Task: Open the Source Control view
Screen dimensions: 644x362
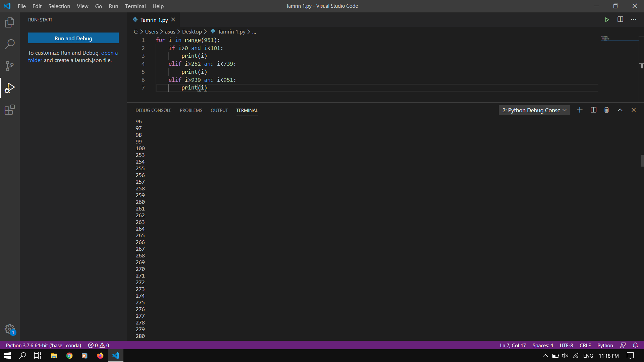Action: tap(10, 66)
